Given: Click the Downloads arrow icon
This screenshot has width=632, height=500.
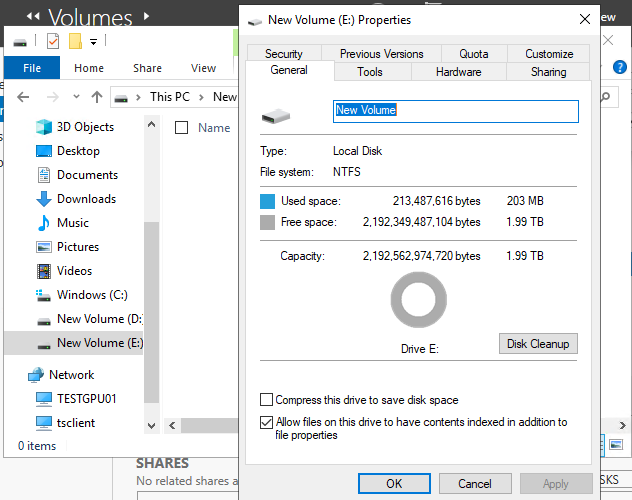Looking at the screenshot, I should [x=44, y=199].
